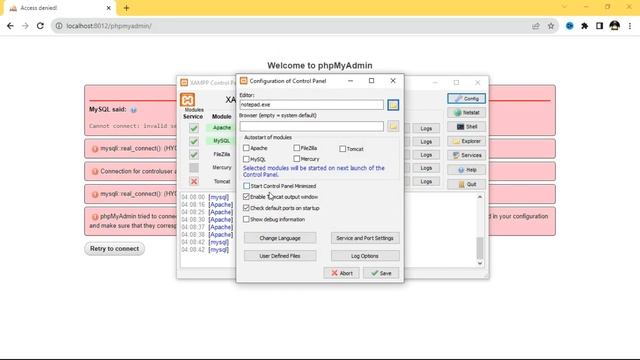The height and width of the screenshot is (360, 640).
Task: Quit the XAMPP Control Panel
Action: [x=467, y=184]
